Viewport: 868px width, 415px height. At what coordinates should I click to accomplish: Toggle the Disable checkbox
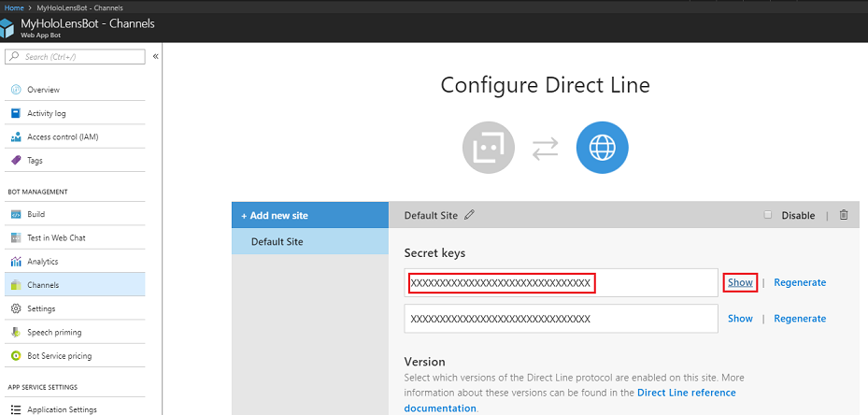(768, 215)
